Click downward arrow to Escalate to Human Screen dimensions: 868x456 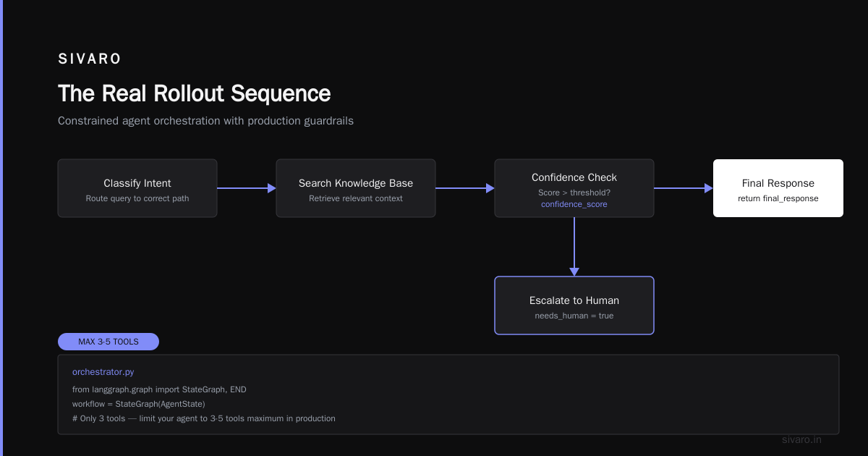click(574, 247)
